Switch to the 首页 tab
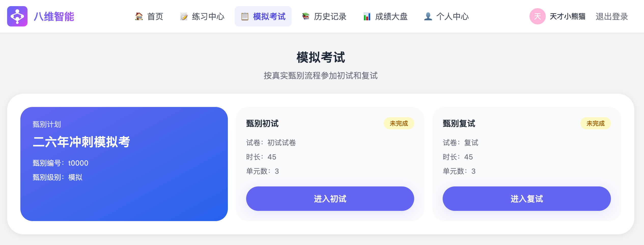Viewport: 644px width, 245px height. pyautogui.click(x=155, y=16)
